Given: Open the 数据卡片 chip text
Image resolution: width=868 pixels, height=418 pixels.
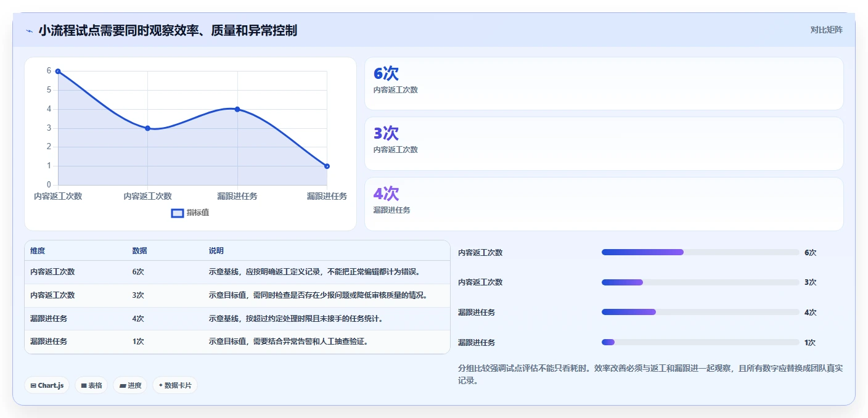Looking at the screenshot, I should (x=178, y=385).
